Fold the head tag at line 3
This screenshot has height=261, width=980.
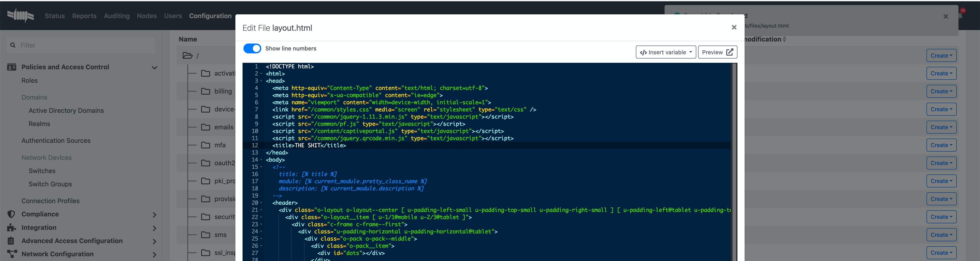(261, 81)
